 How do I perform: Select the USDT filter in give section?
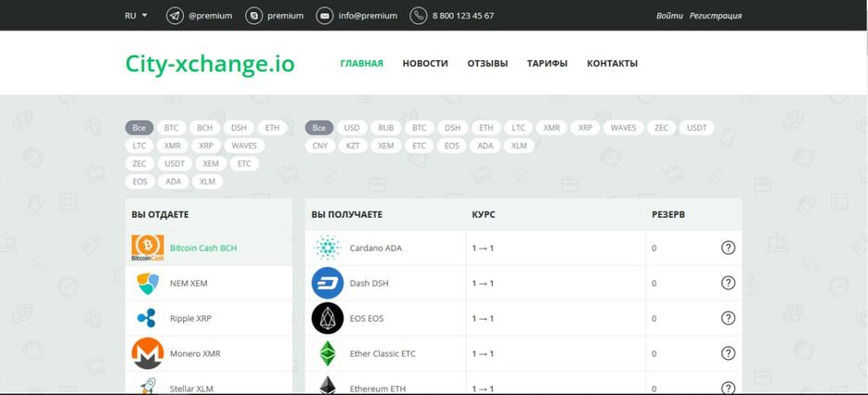tap(175, 164)
